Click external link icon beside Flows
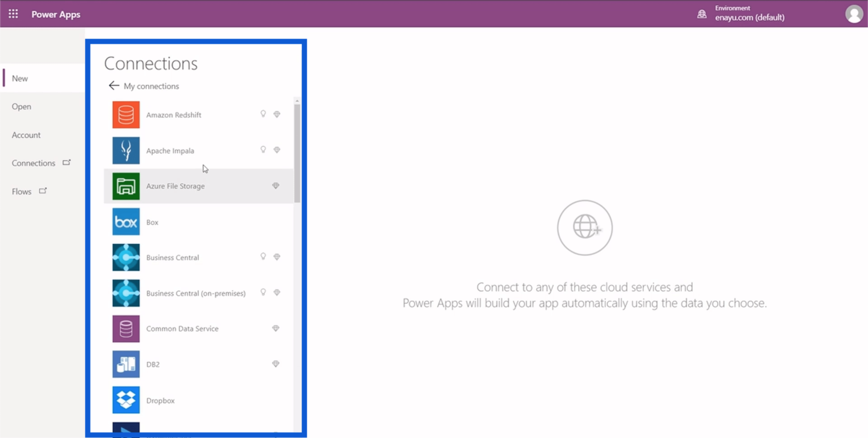Image resolution: width=868 pixels, height=438 pixels. click(x=43, y=191)
